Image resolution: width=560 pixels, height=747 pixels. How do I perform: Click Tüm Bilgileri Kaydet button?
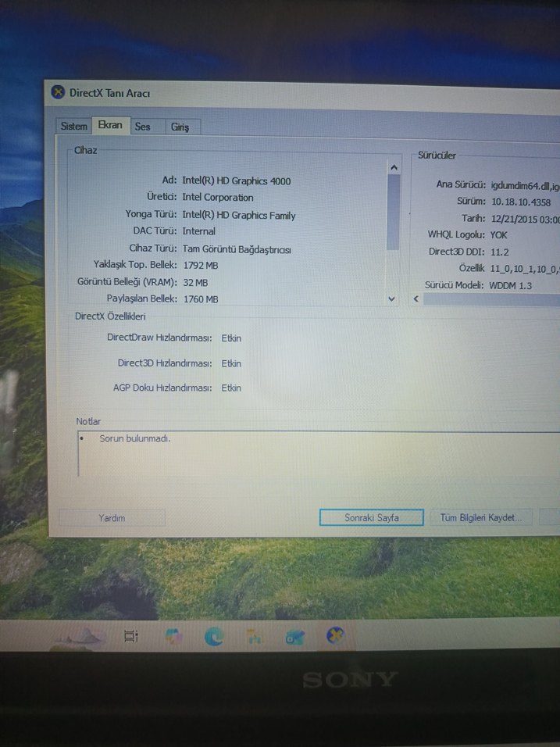(x=480, y=517)
